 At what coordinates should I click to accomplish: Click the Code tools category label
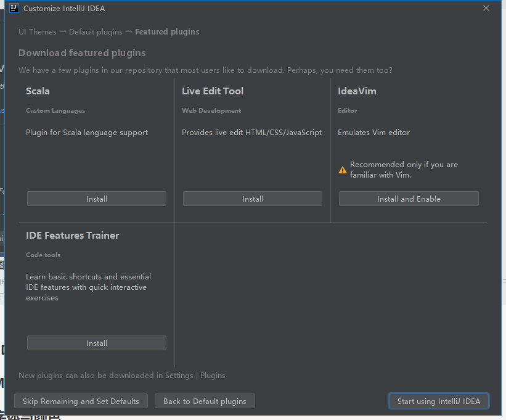pos(43,255)
